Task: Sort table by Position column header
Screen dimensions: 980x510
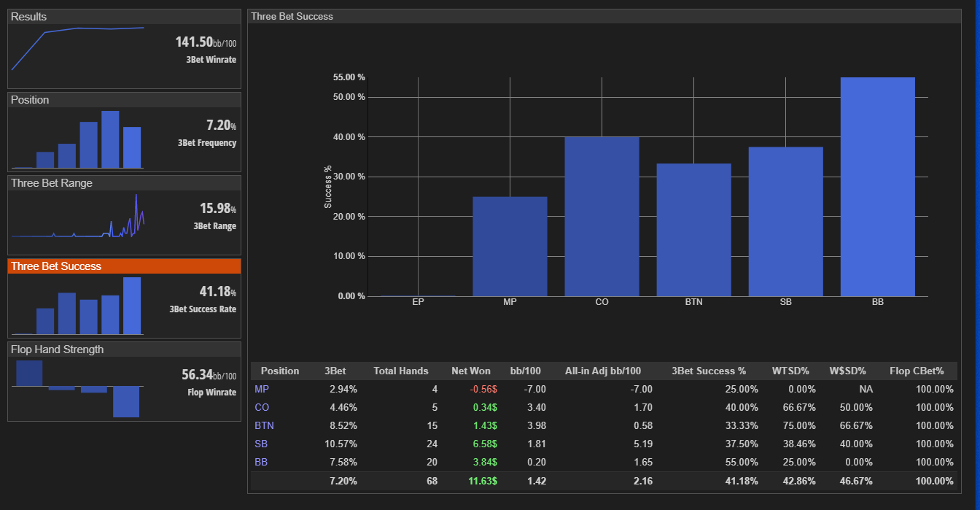Action: 280,371
